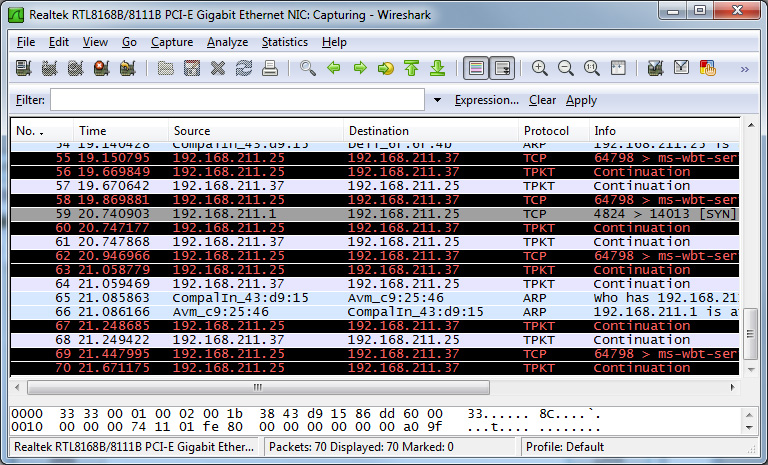Toggle packet list colorization
Viewport: 768px width, 465px height.
[475, 68]
